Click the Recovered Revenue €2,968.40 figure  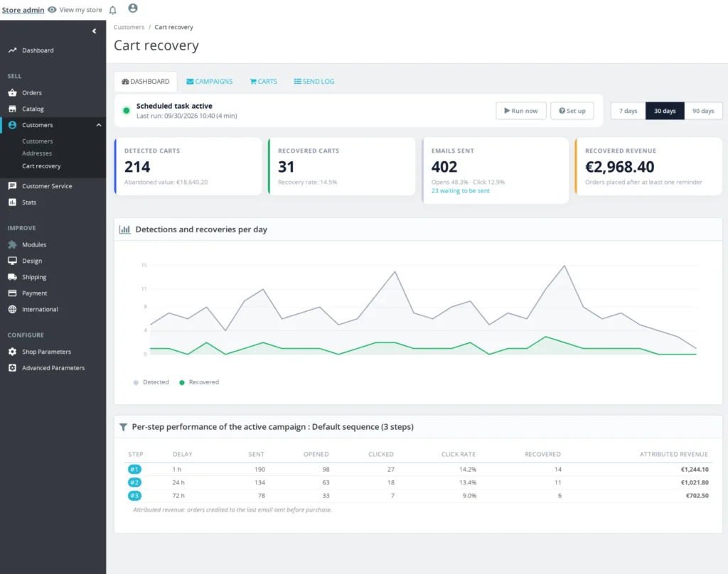(x=619, y=167)
